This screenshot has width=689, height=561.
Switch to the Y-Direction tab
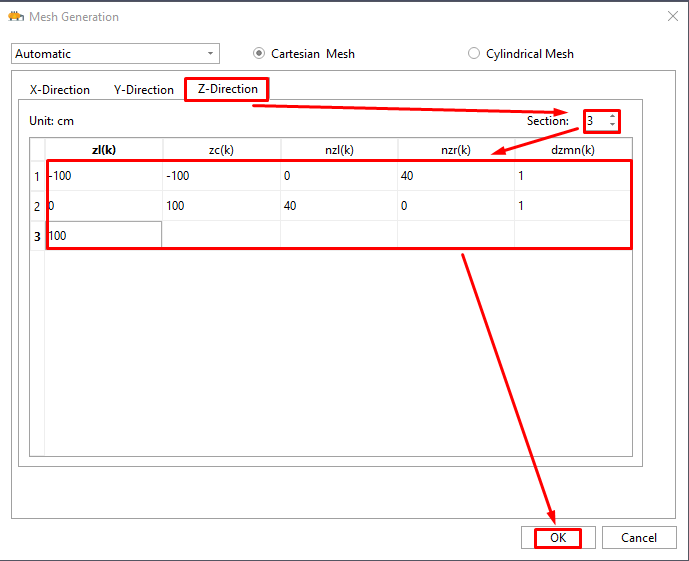click(144, 90)
